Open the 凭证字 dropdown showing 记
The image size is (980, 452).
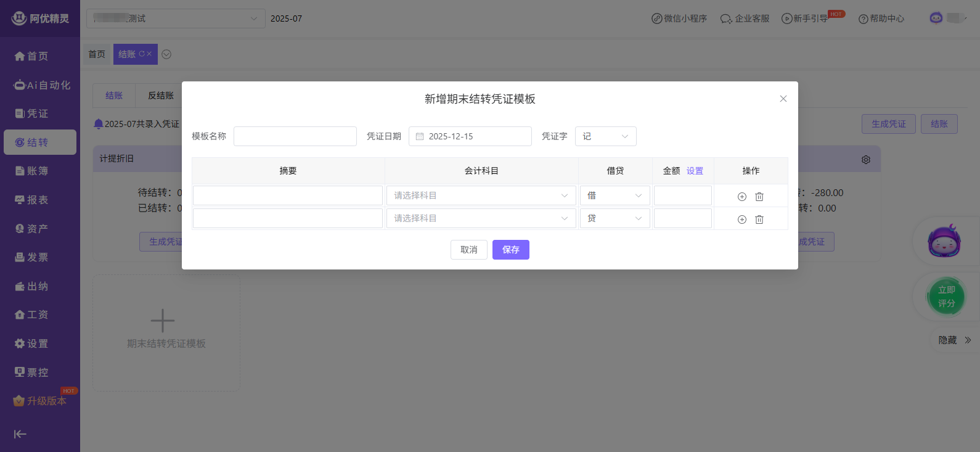click(x=605, y=136)
